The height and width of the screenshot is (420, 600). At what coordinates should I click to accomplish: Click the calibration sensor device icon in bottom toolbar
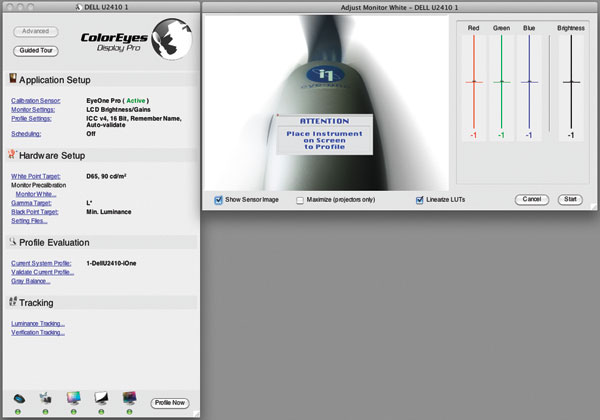coord(19,399)
